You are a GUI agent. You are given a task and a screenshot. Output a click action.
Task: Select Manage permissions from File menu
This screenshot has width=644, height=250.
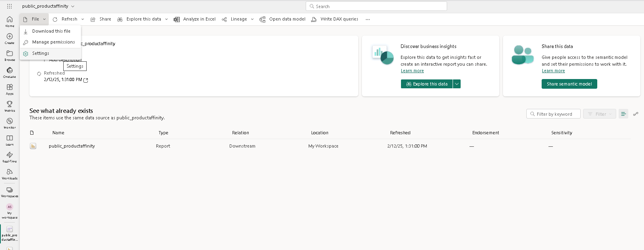tap(50, 42)
